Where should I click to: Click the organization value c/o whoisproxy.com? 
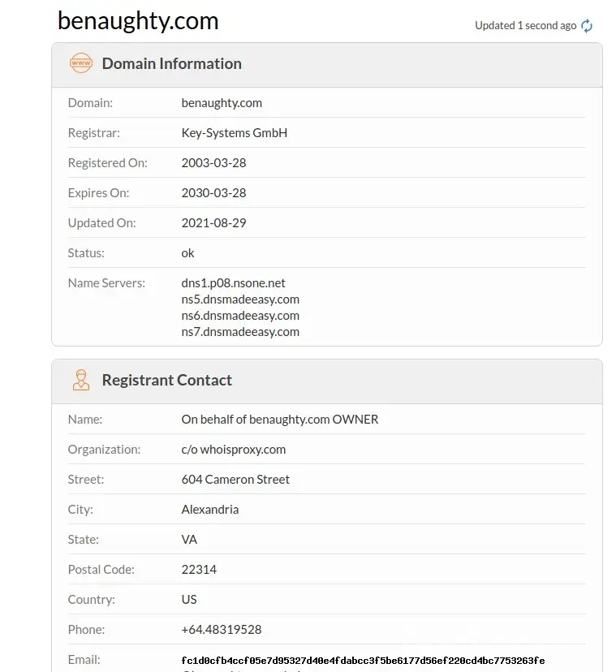(x=234, y=450)
